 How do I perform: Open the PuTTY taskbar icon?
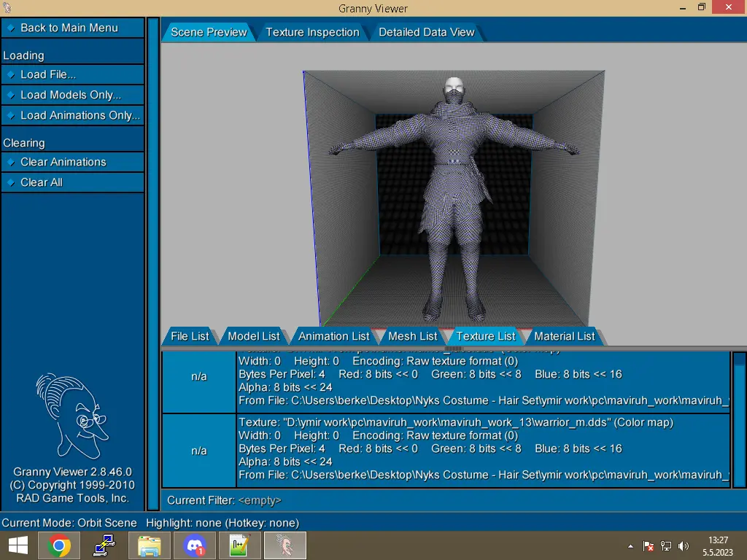click(x=104, y=545)
